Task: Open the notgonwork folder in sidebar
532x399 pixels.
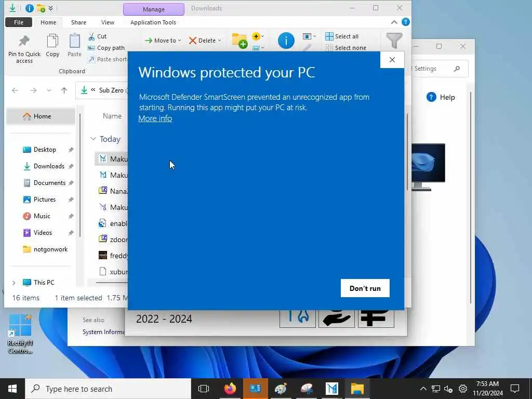Action: 44,249
